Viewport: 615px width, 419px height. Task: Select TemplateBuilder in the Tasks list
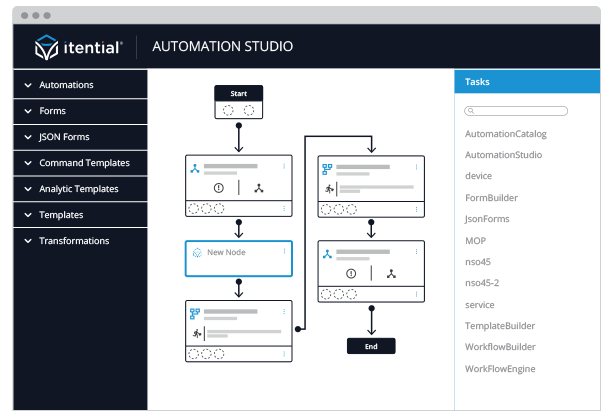pos(500,326)
